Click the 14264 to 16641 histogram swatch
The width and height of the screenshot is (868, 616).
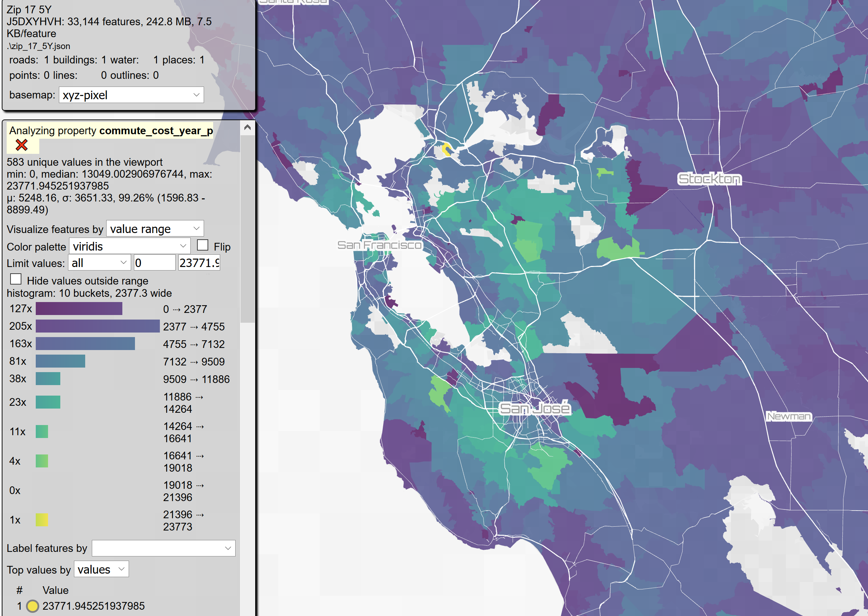42,432
